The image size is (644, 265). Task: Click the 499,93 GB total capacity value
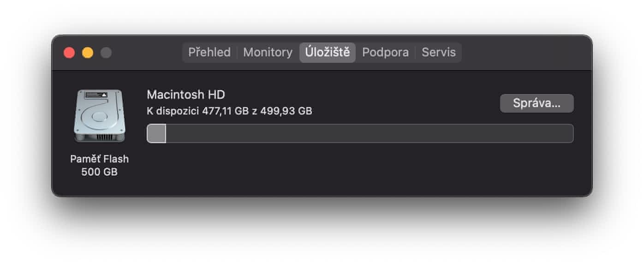[286, 111]
